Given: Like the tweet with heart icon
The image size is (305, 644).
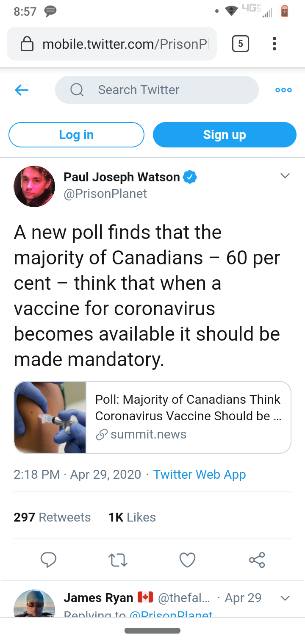Looking at the screenshot, I should pyautogui.click(x=187, y=560).
